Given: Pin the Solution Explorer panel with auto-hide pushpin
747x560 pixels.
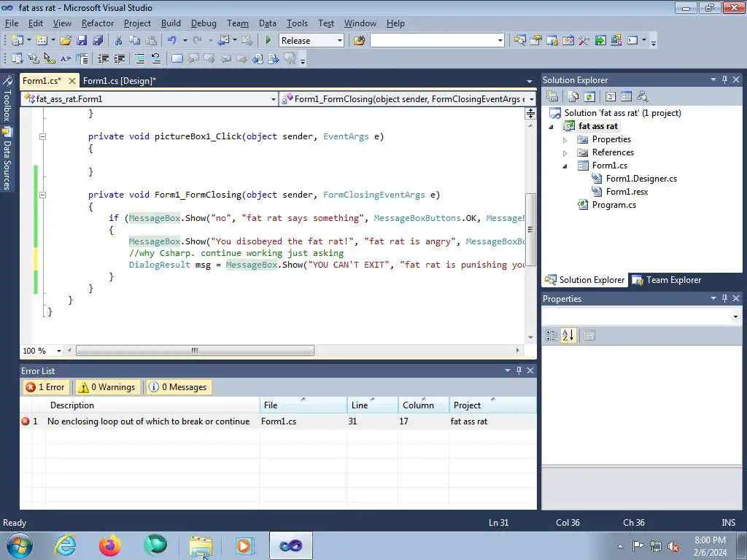Looking at the screenshot, I should pyautogui.click(x=724, y=80).
